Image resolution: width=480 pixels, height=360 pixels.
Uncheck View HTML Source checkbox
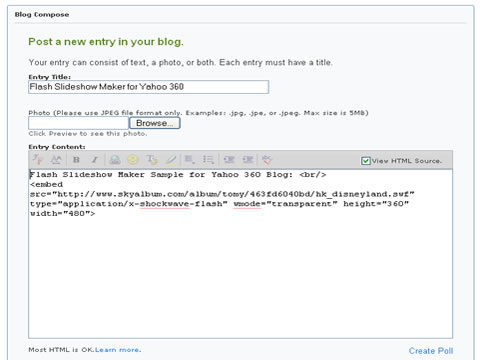[x=366, y=161]
